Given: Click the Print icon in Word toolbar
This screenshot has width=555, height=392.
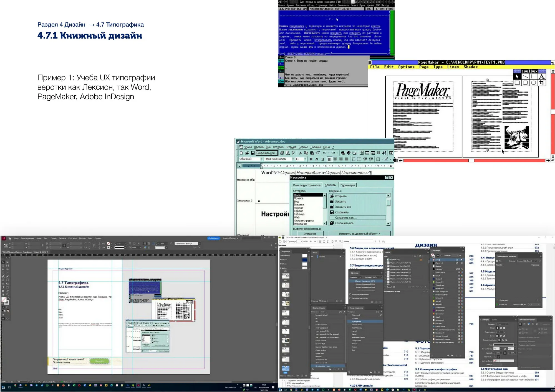Looking at the screenshot, I should (x=282, y=153).
